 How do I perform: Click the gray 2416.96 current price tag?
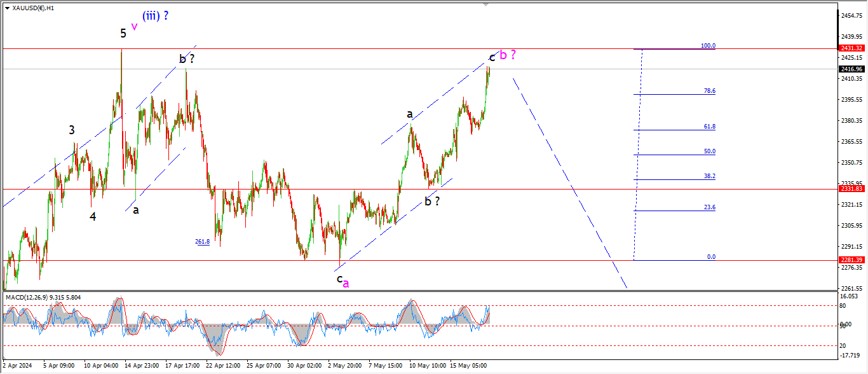(x=851, y=69)
